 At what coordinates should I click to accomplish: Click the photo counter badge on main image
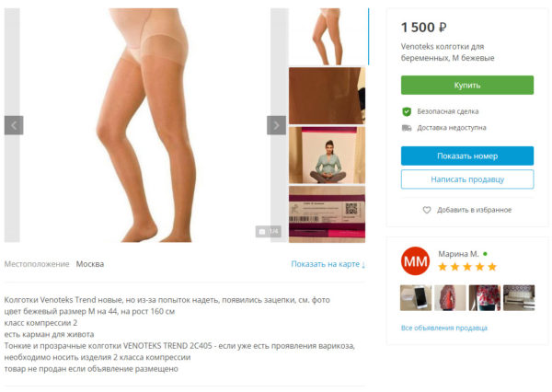[x=269, y=231]
